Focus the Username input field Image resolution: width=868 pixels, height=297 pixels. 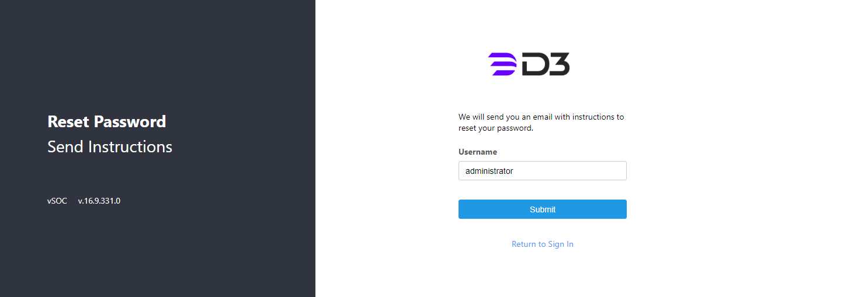[x=542, y=171]
